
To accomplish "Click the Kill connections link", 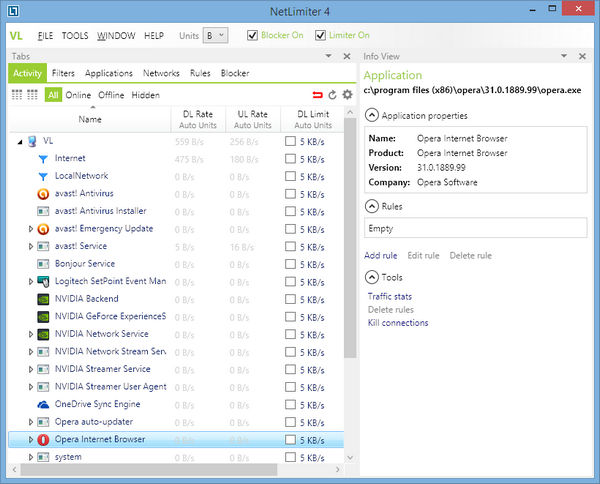I will point(398,323).
